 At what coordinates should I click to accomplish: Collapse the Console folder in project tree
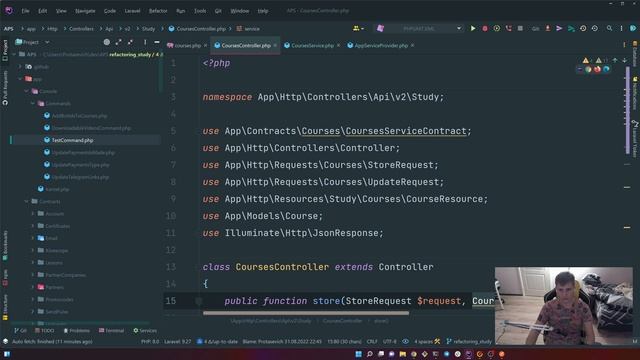click(27, 91)
